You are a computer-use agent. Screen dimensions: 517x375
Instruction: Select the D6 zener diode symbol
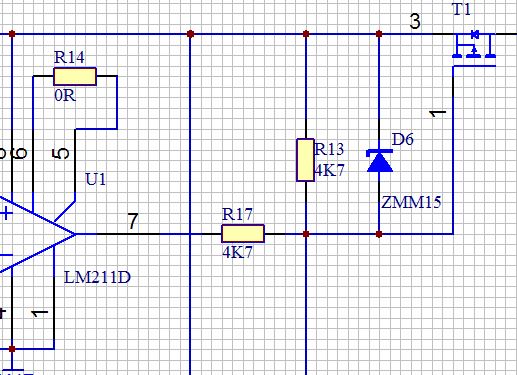click(x=379, y=161)
